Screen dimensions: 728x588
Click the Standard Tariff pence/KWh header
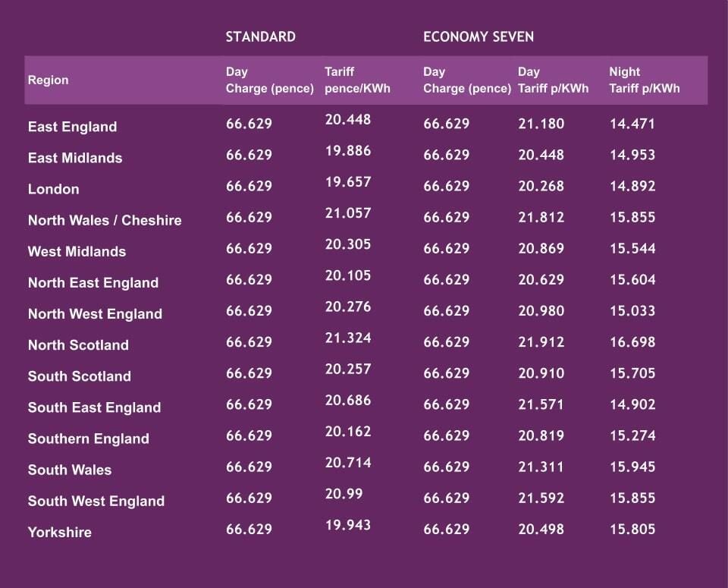tap(356, 80)
